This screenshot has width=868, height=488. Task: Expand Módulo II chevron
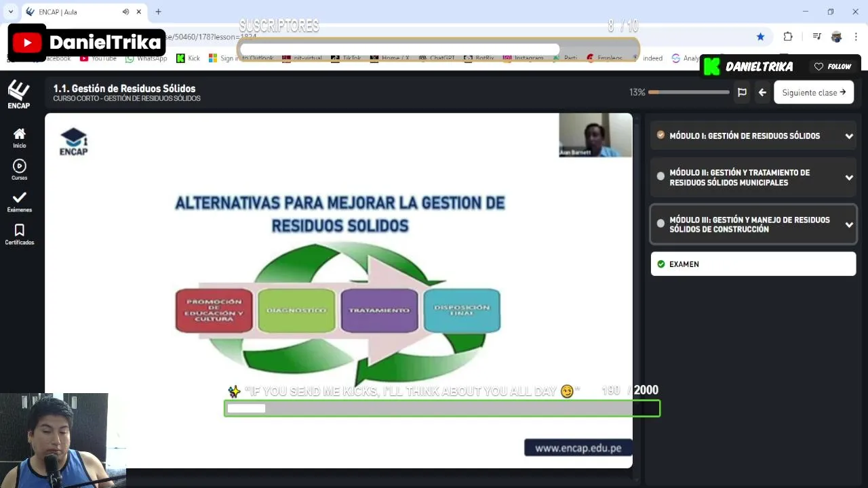tap(849, 178)
